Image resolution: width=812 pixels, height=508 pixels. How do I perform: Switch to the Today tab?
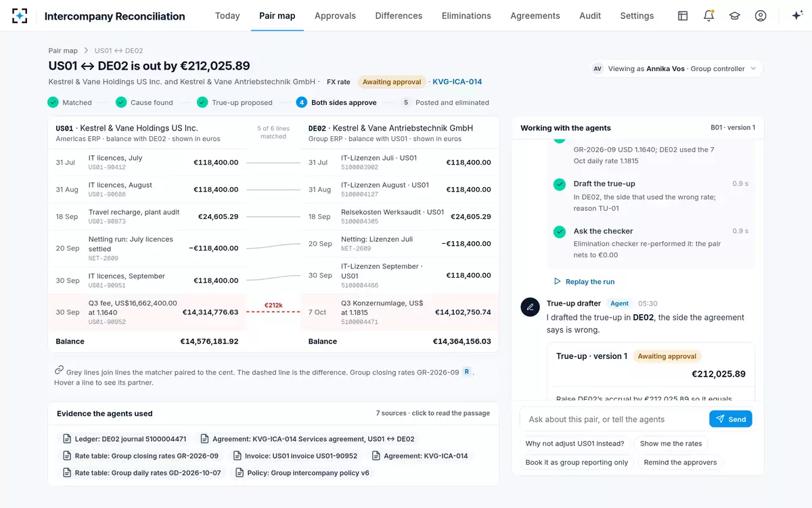227,16
